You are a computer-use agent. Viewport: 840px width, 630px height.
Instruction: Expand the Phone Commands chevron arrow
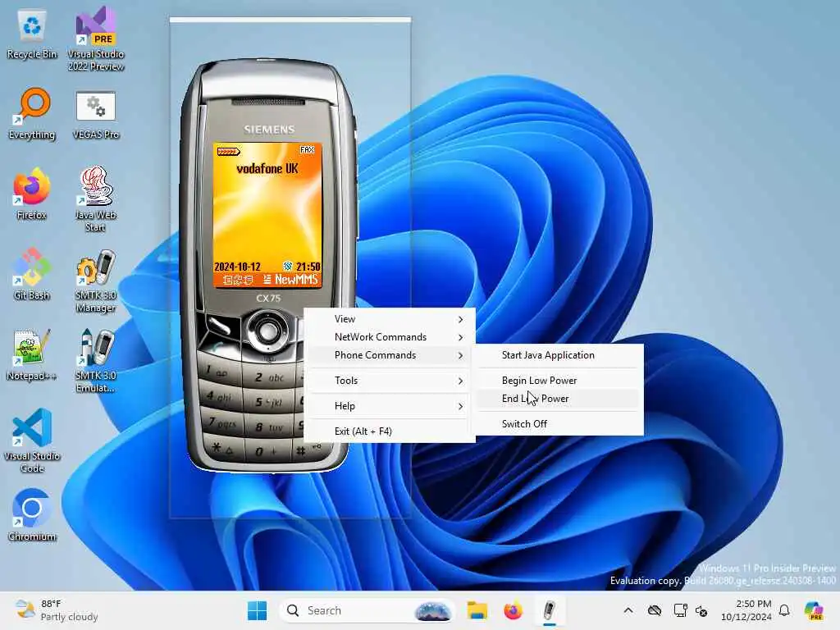click(x=461, y=355)
